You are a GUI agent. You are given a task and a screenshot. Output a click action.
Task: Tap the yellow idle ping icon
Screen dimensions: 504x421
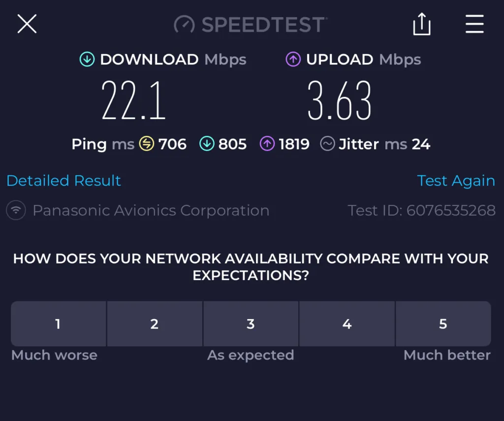pos(147,144)
